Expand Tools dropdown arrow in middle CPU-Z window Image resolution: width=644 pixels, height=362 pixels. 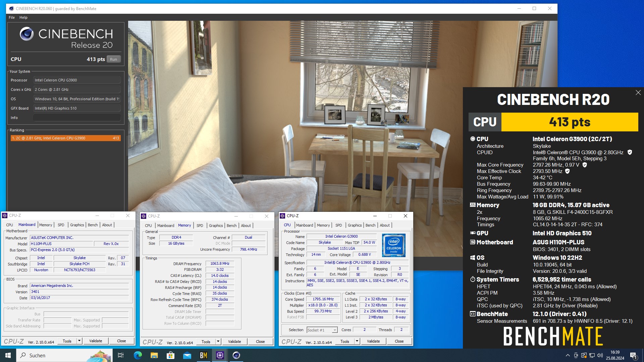tap(218, 342)
